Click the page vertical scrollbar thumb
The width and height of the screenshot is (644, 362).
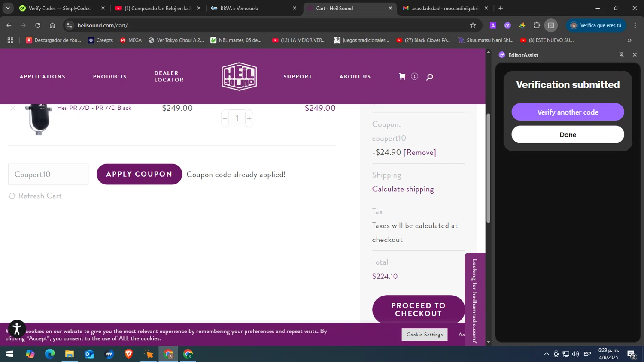coord(488,168)
